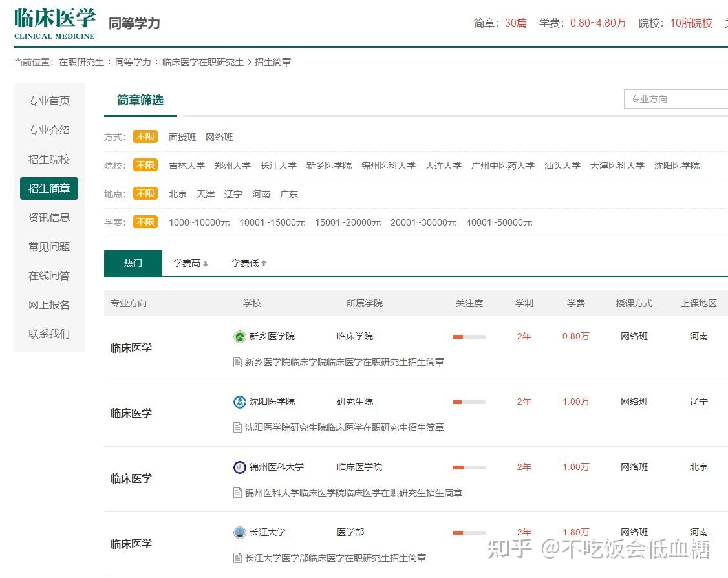Viewport: 728px width, 578px height.
Task: Filter by 网络班 teaching mode
Action: pyautogui.click(x=219, y=137)
